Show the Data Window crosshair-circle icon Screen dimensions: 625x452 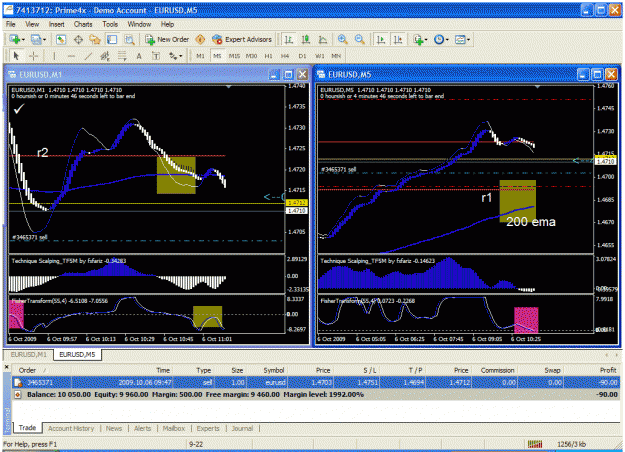[x=79, y=39]
